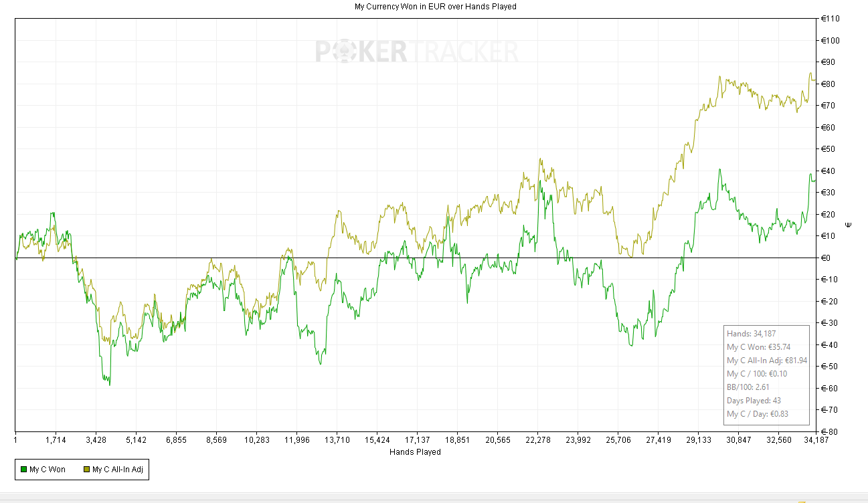868x503 pixels.
Task: Click the 17,137 x-axis tick label
Action: click(x=417, y=440)
